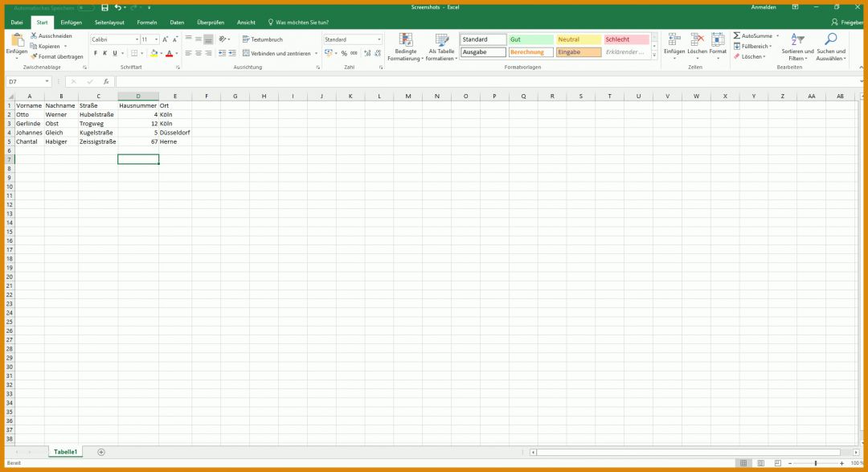The height and width of the screenshot is (472, 868).
Task: Click the insert function fx icon
Action: 106,81
